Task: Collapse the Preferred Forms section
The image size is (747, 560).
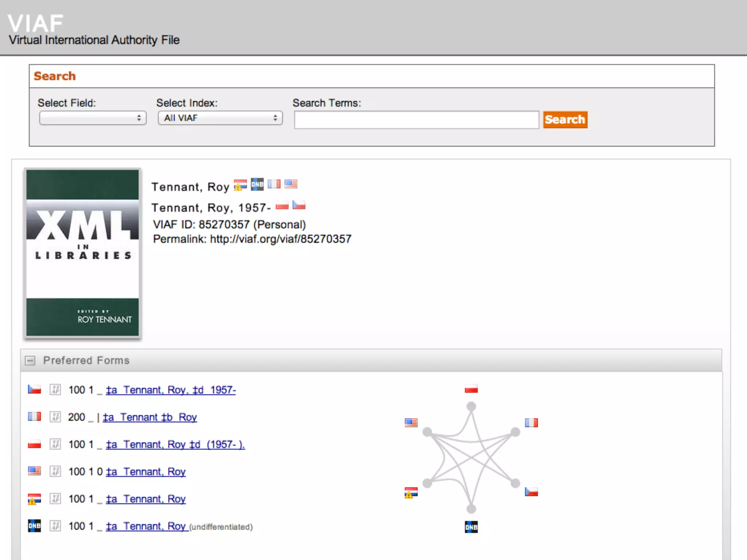Action: tap(30, 361)
